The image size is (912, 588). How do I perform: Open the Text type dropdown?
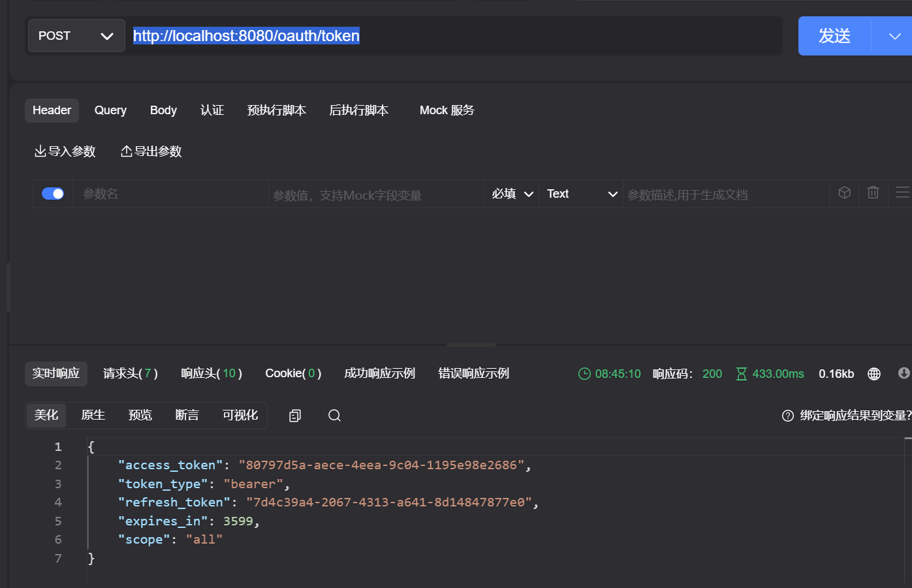pyautogui.click(x=581, y=194)
